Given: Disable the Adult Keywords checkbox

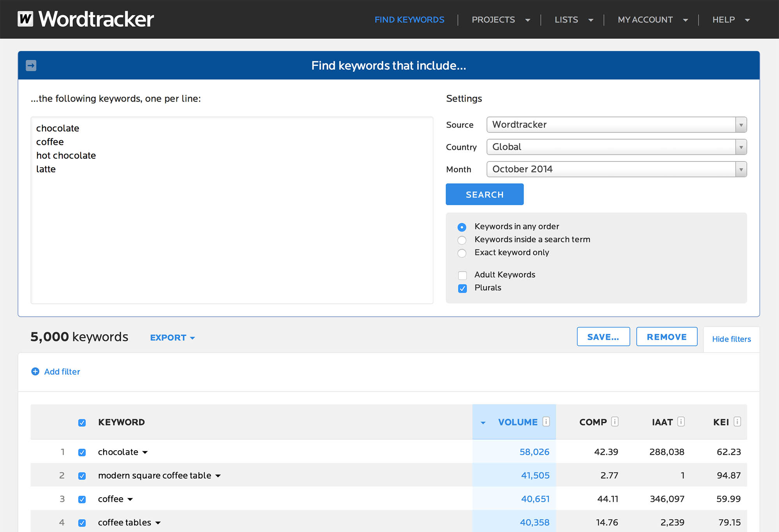Looking at the screenshot, I should [x=463, y=274].
